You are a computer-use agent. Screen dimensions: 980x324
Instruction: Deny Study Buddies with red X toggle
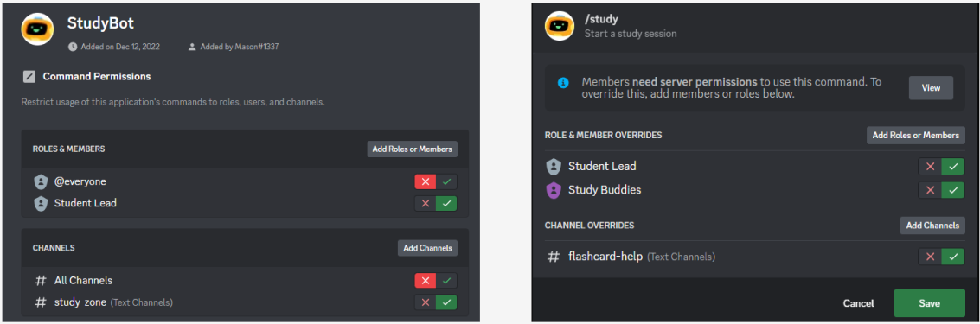coord(930,190)
